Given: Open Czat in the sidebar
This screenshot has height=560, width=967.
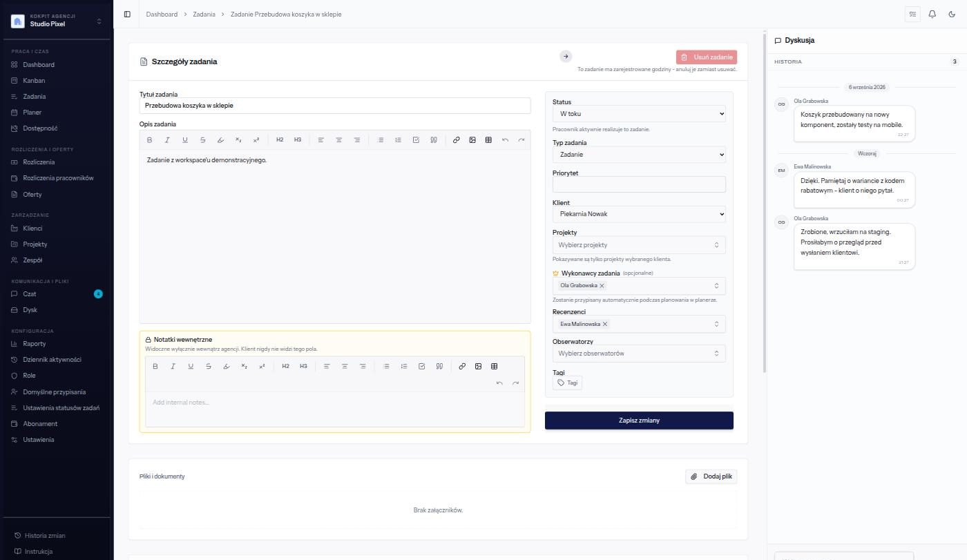Looking at the screenshot, I should click(x=57, y=293).
